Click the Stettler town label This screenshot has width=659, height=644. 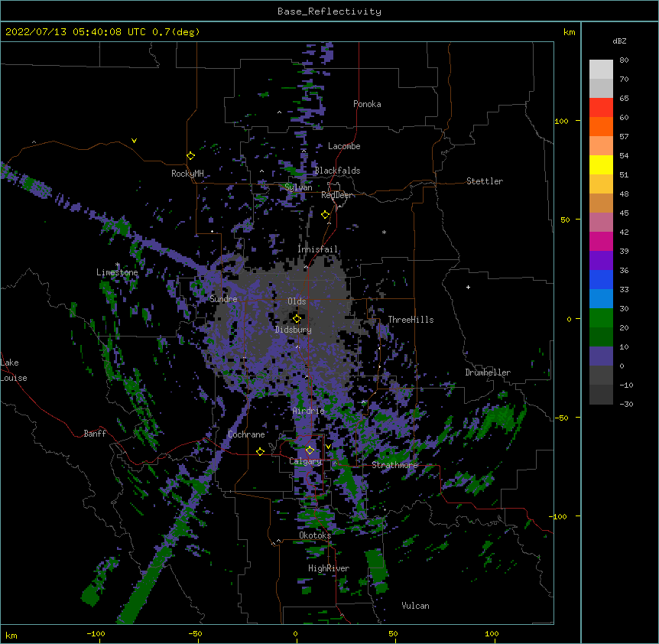coord(485,181)
